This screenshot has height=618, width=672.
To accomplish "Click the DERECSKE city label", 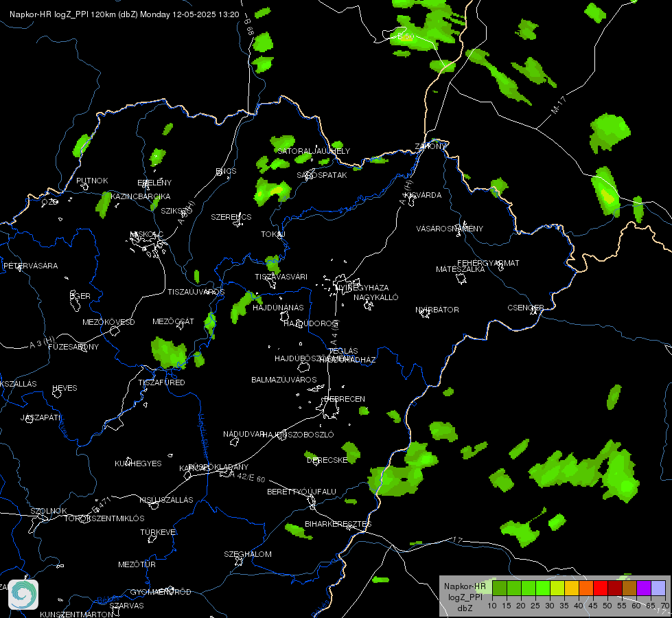I will coord(327,460).
